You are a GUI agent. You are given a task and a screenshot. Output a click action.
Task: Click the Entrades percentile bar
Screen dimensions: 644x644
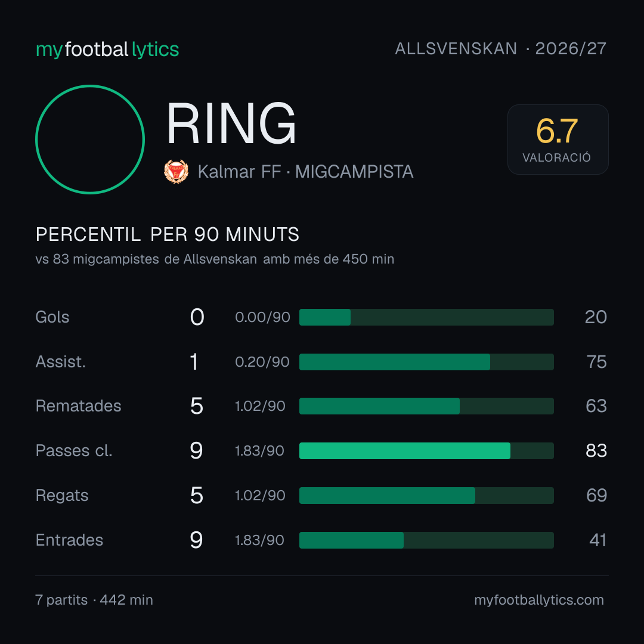click(x=426, y=540)
